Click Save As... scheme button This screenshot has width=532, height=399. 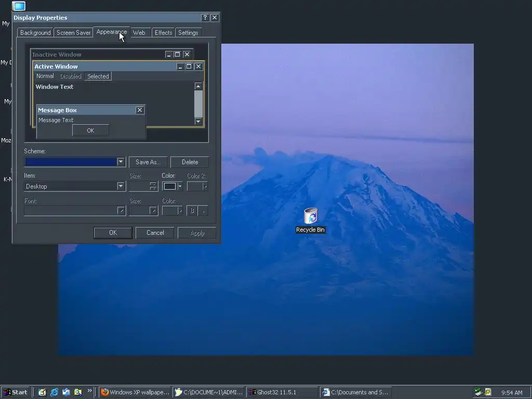click(148, 162)
